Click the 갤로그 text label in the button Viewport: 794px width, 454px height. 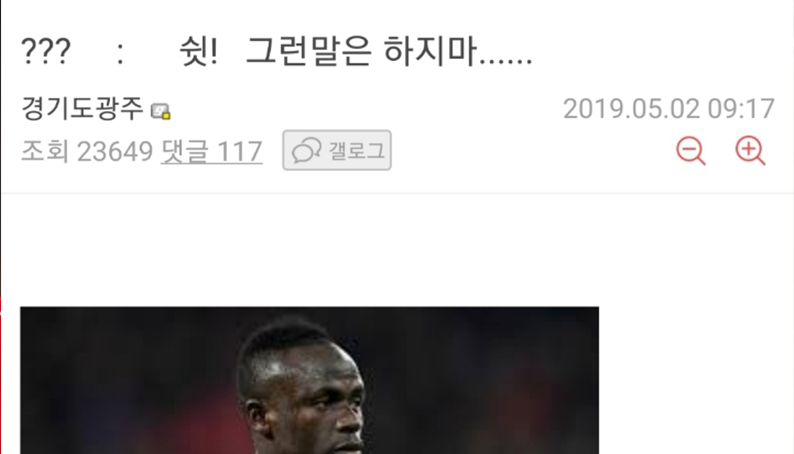356,150
